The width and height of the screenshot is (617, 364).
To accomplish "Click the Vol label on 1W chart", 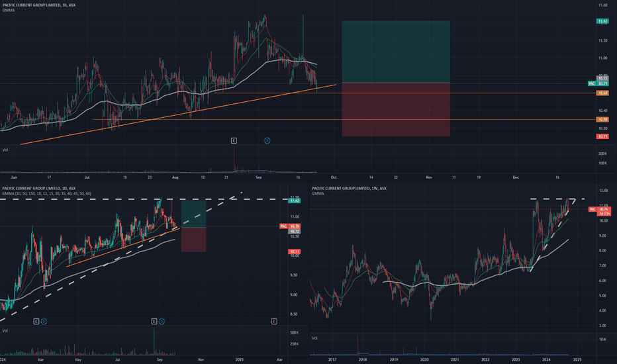I will click(x=314, y=338).
